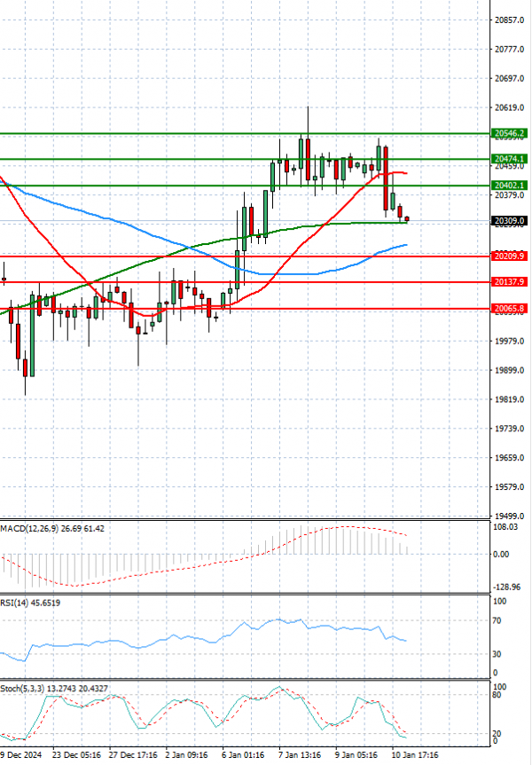Select the green 20546.2 resistance price tag
Screen dimensions: 532x765
click(509, 133)
